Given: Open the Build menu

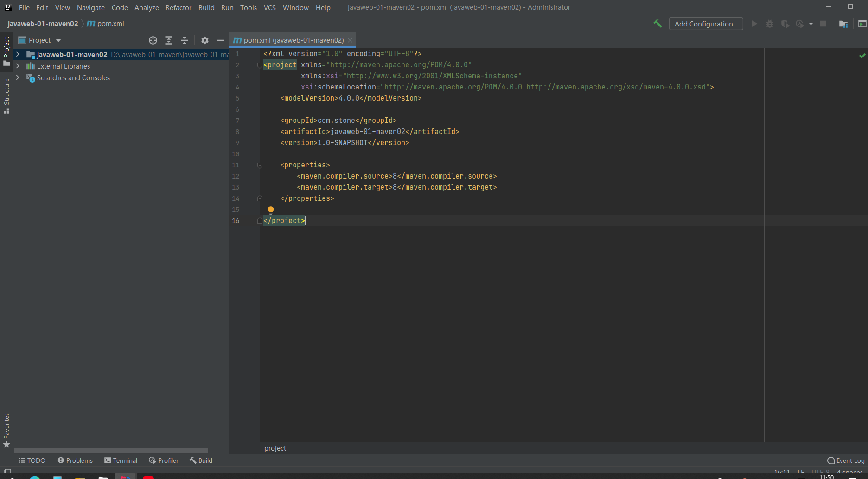Looking at the screenshot, I should tap(206, 7).
